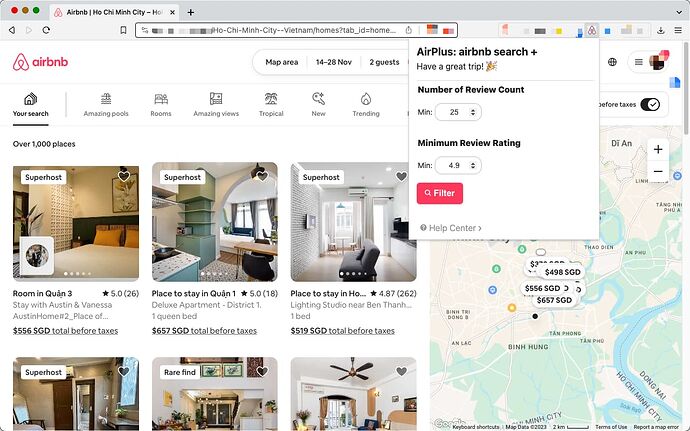
Task: Click the Airbnb logo
Action: 40,62
